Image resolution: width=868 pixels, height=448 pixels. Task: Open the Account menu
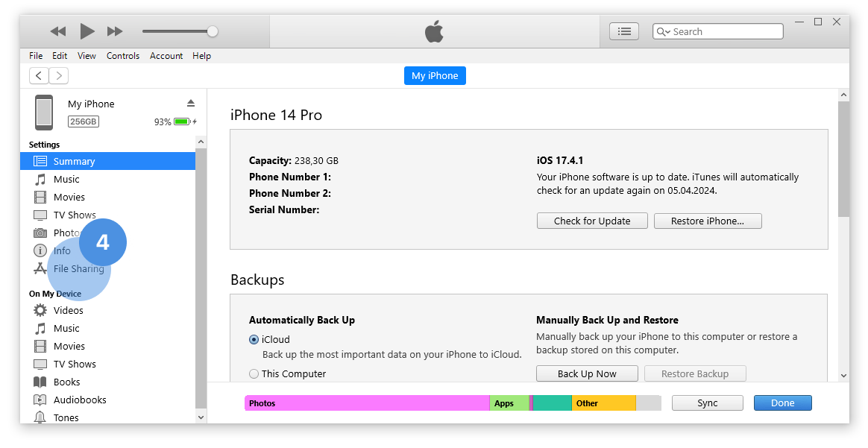tap(166, 56)
